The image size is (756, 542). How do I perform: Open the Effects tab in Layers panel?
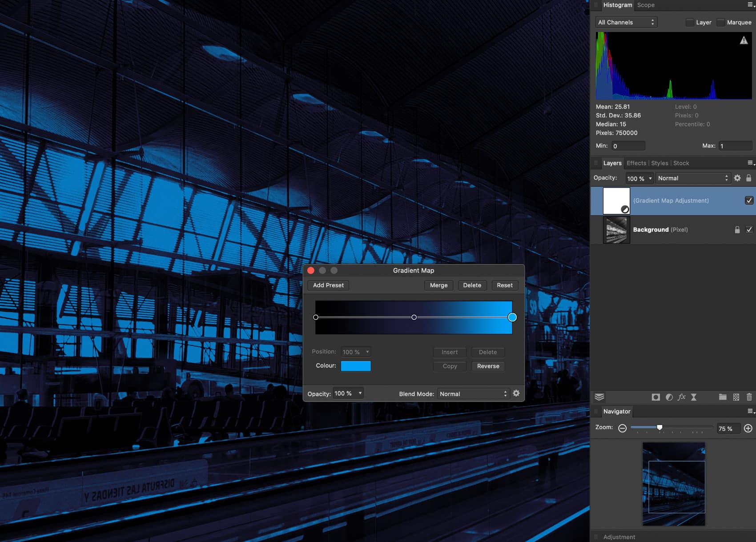(x=636, y=163)
